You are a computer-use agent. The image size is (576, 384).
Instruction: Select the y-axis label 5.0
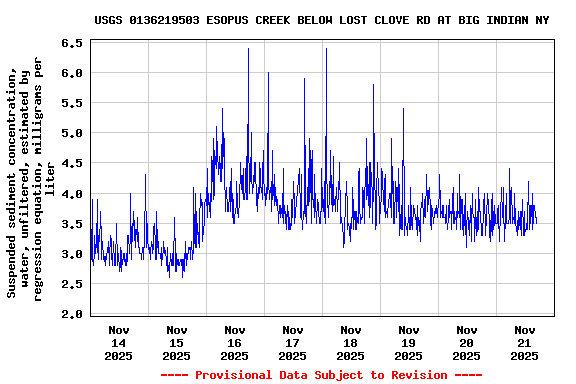pos(72,133)
